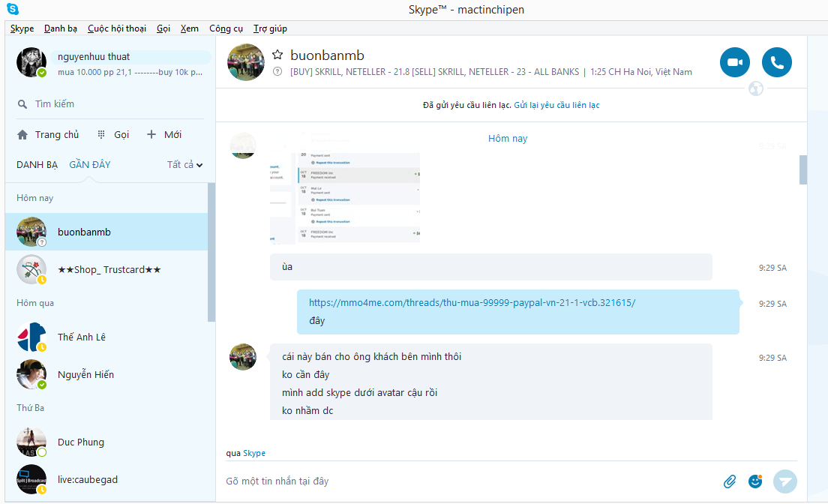The height and width of the screenshot is (504, 828).
Task: Start a voice call with buonbanmb
Action: click(x=777, y=62)
